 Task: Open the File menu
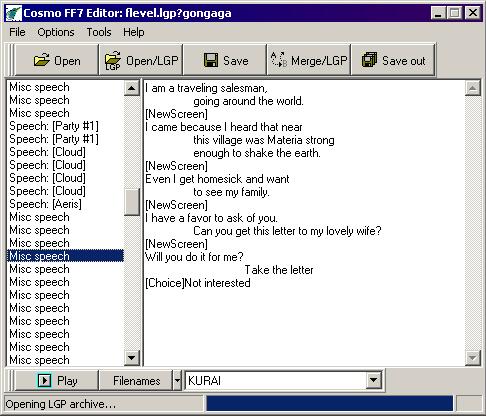coord(17,32)
